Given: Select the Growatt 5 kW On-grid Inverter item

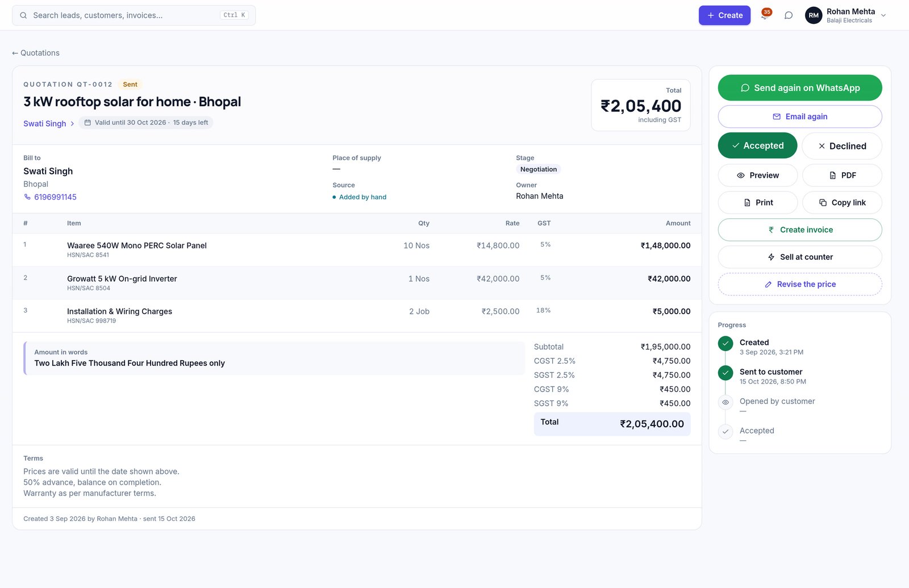Looking at the screenshot, I should tap(122, 279).
